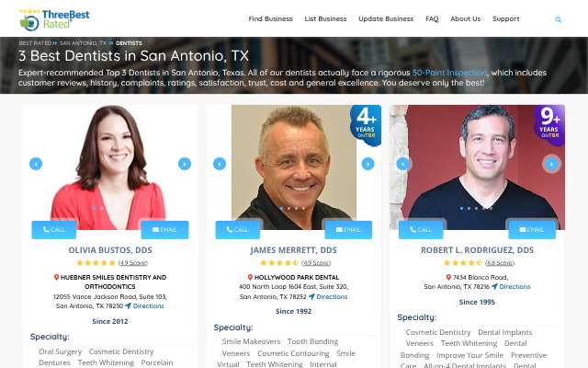Open Robert L. Rodriguez, DDS profile title
Viewport: 588px width, 368px height.
coord(477,250)
